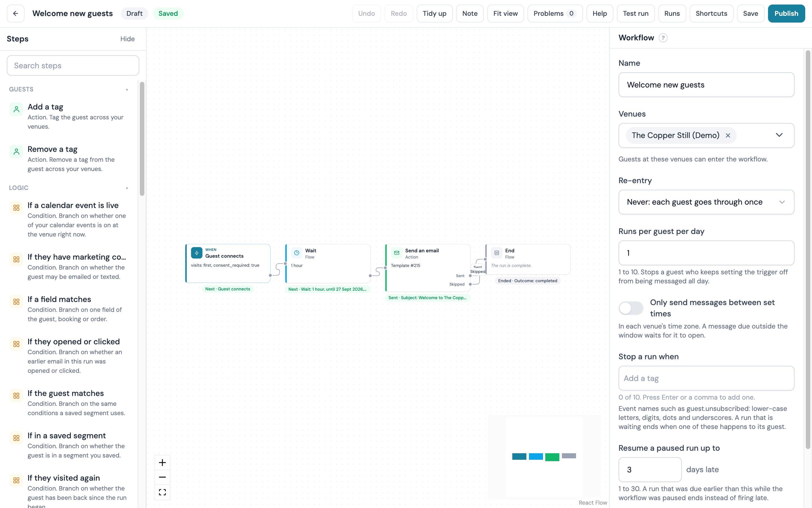The width and height of the screenshot is (812, 508).
Task: Click the minimap overview thumbnail
Action: 544,457
